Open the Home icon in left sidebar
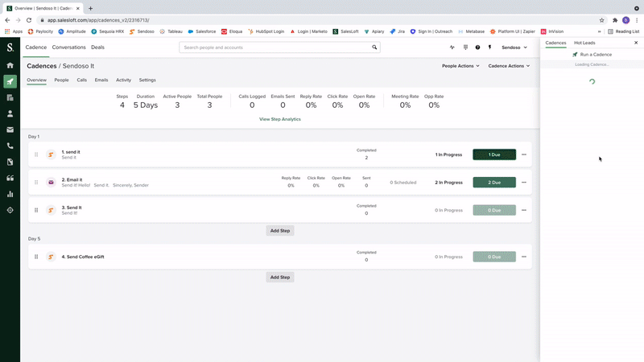This screenshot has width=644, height=362. click(10, 65)
